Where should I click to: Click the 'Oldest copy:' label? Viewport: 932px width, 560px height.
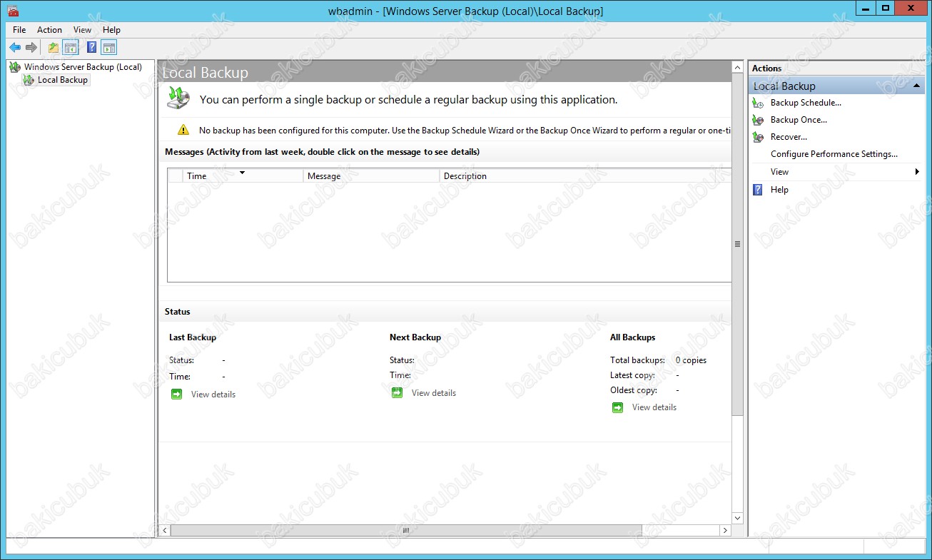[x=634, y=390]
